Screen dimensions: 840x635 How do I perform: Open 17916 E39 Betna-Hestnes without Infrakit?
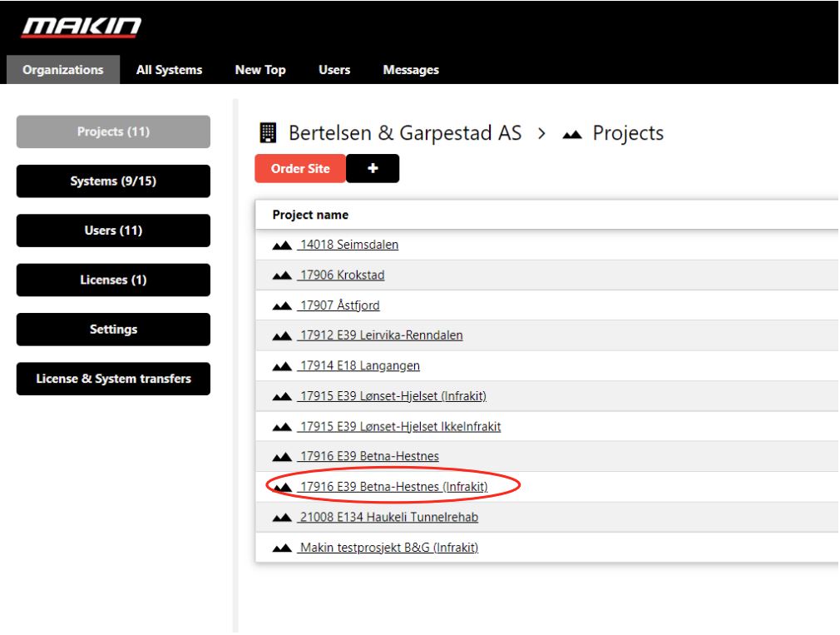pyautogui.click(x=369, y=457)
